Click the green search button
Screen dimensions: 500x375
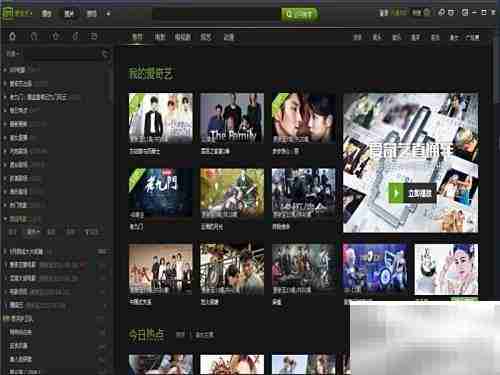[300, 14]
